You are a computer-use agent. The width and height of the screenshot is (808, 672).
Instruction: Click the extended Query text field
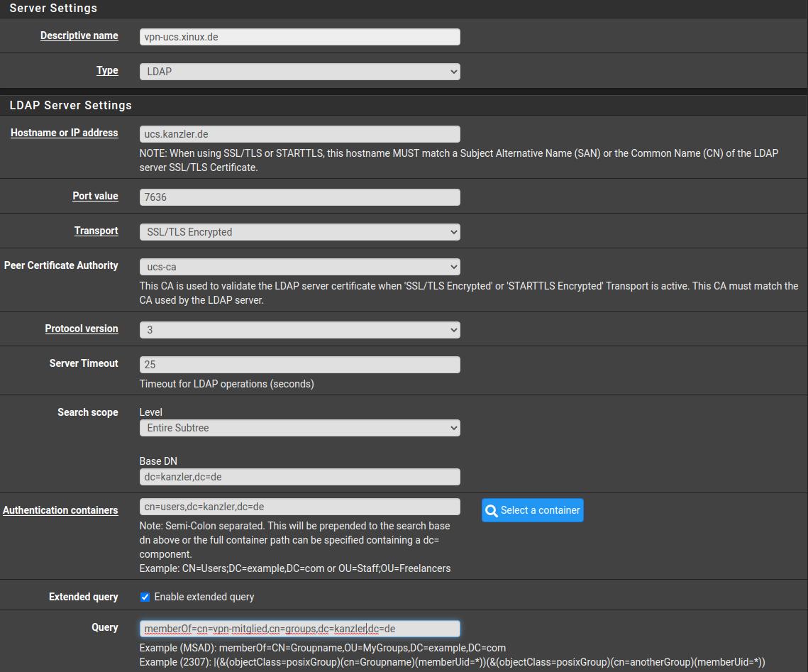click(x=299, y=629)
